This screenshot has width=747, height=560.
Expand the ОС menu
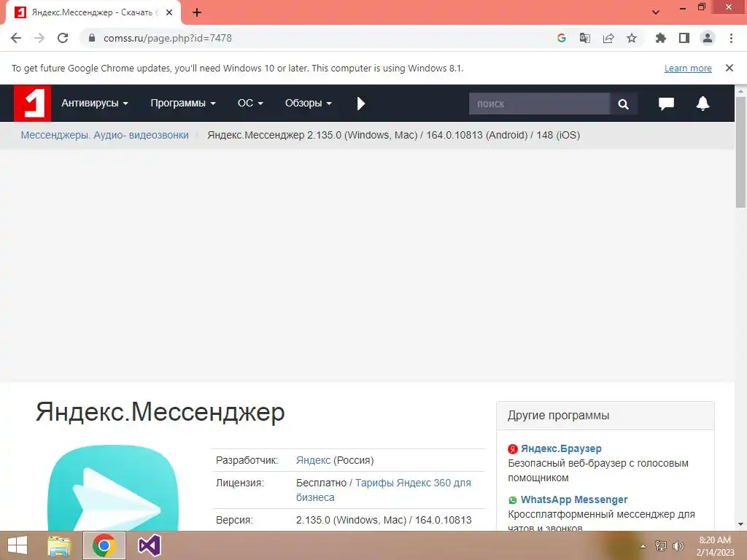[250, 103]
